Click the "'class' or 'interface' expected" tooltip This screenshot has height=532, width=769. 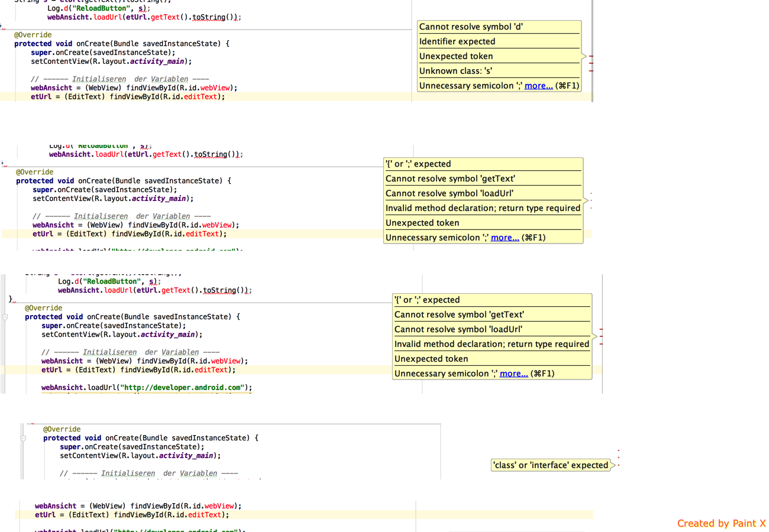[550, 465]
